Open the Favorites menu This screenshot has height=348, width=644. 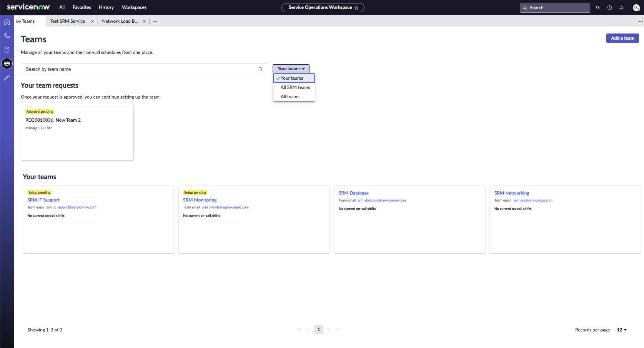pos(82,7)
